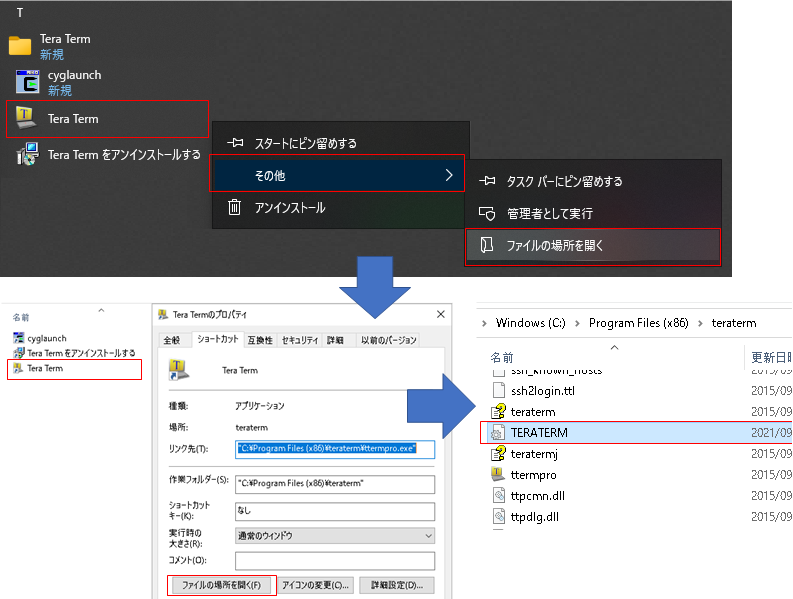The width and height of the screenshot is (793, 599).
Task: Click the cyglaunch app icon in Start menu
Action: coord(27,82)
